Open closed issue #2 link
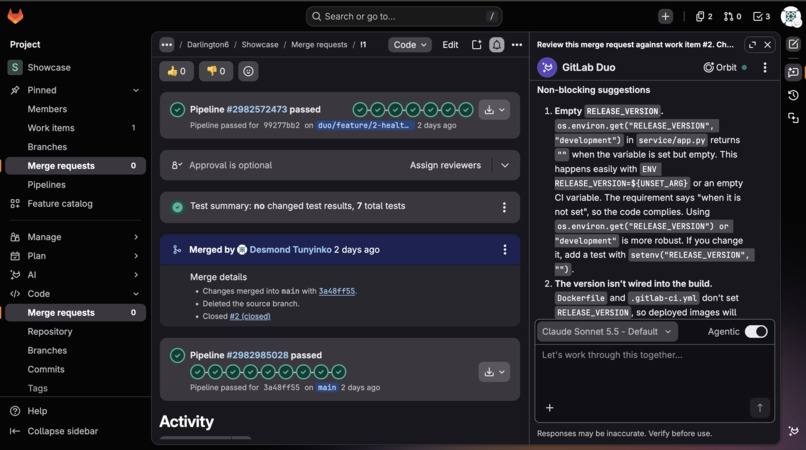The image size is (806, 450). click(x=250, y=316)
